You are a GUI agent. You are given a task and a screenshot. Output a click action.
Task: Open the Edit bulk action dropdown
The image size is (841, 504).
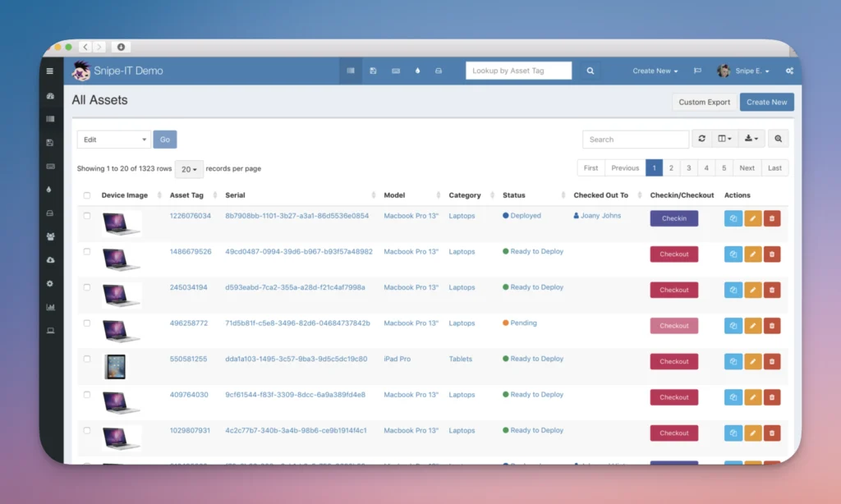tap(114, 140)
